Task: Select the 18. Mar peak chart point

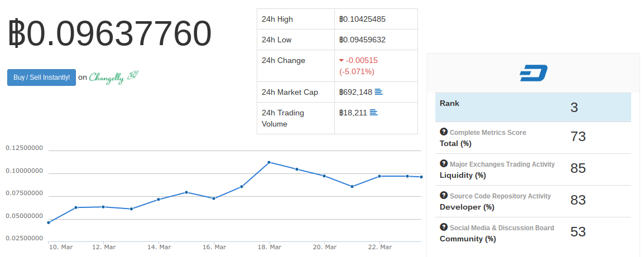Action: point(269,162)
